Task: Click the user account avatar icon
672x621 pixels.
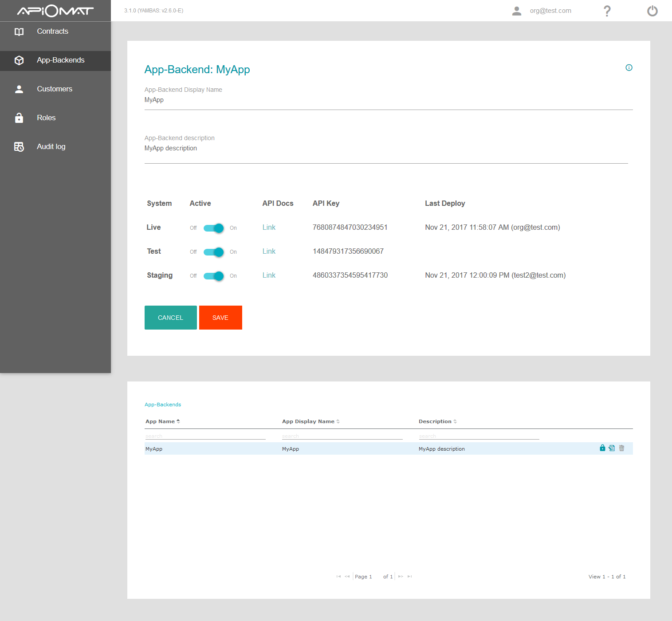Action: [x=517, y=11]
